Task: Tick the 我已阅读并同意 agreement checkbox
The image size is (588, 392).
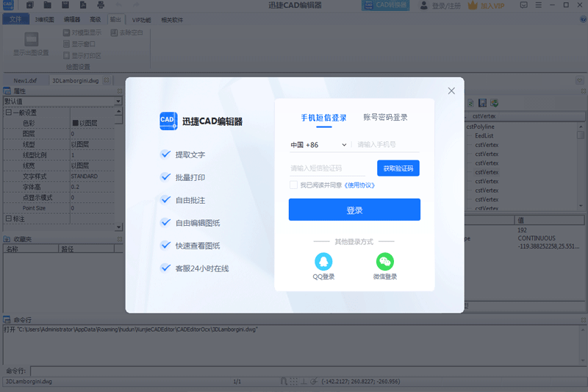Action: coord(293,185)
